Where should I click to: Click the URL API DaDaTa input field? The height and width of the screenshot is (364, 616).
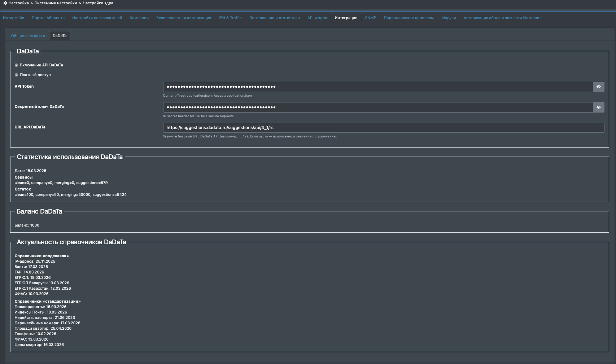click(383, 128)
